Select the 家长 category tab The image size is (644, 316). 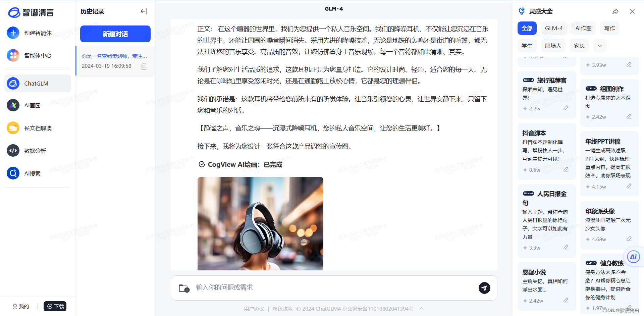click(x=579, y=46)
